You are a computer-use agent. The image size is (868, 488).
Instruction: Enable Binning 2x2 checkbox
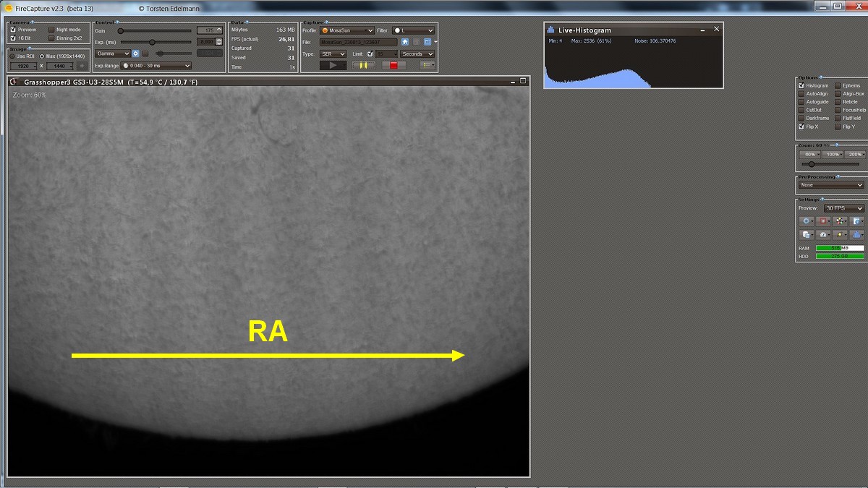(x=51, y=38)
